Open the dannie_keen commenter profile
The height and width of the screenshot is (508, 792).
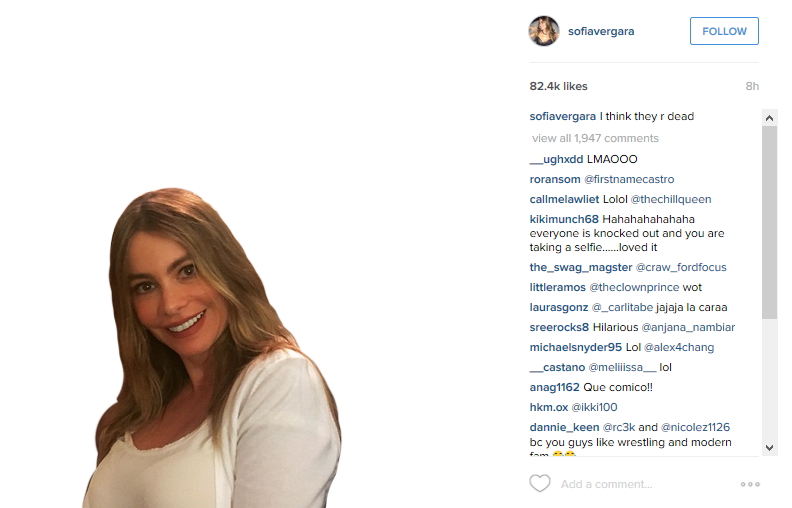point(564,428)
